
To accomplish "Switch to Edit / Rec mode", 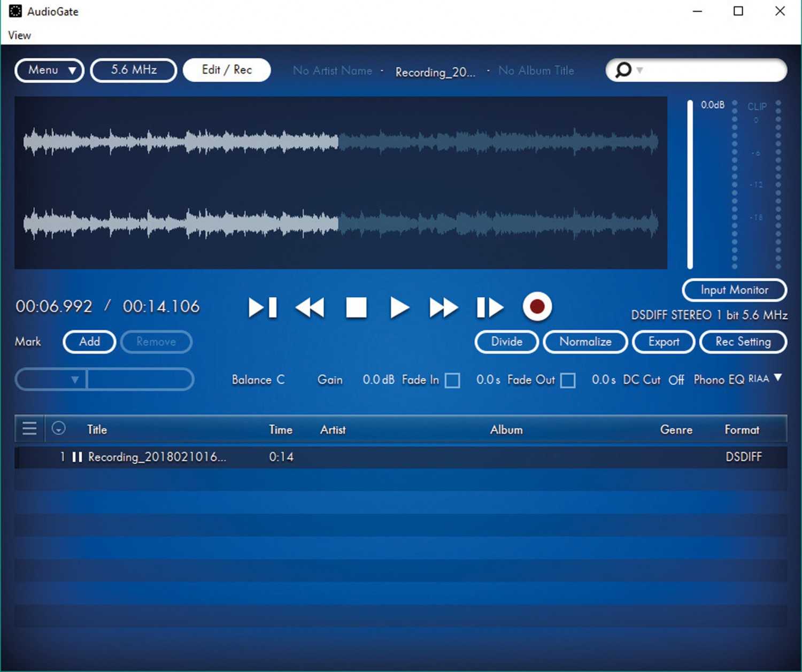I will (x=227, y=70).
